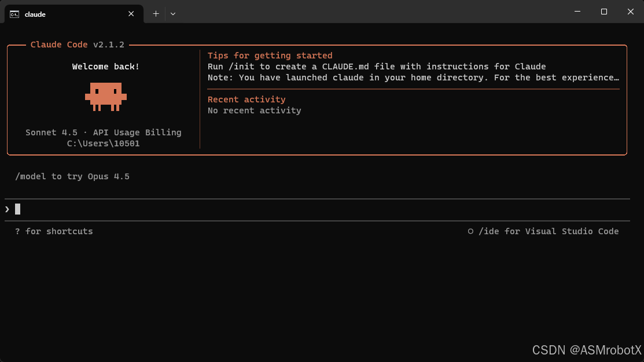Click the prompt chevron symbol
Image resolution: width=644 pixels, height=362 pixels.
click(7, 209)
